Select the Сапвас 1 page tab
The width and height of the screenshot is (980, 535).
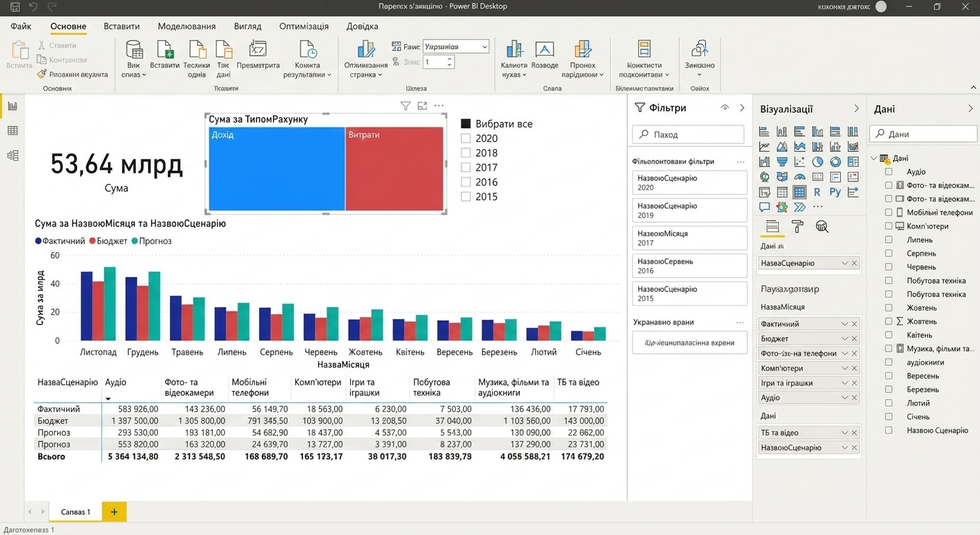(x=75, y=512)
